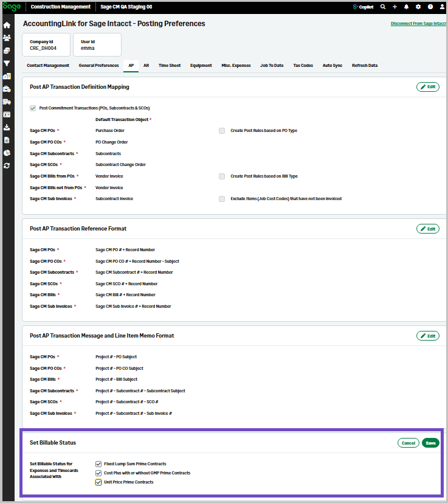Click the Home icon in the sidebar
The image size is (448, 503).
point(7,26)
